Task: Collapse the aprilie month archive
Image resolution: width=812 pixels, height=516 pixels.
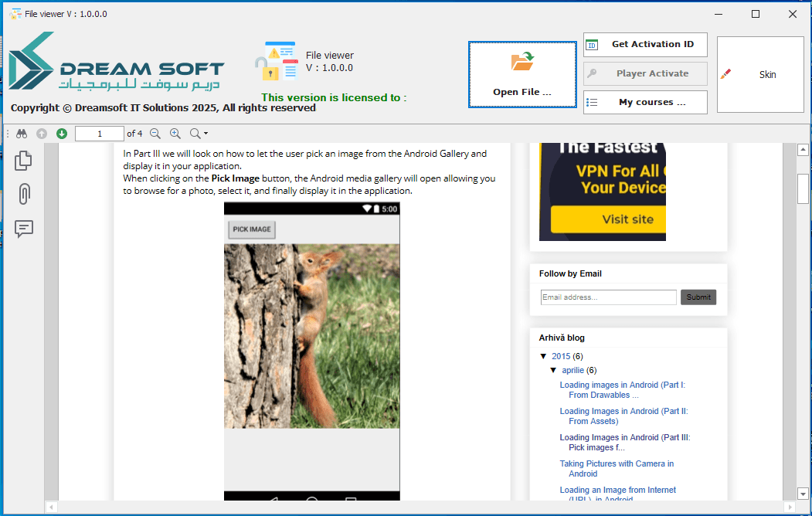Action: (553, 370)
